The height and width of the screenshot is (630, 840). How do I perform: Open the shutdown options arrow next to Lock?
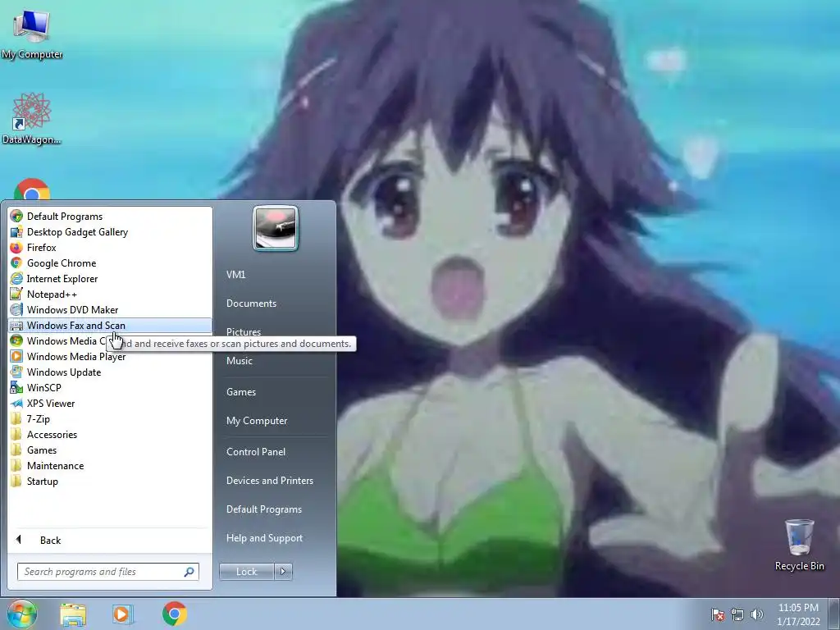[283, 572]
